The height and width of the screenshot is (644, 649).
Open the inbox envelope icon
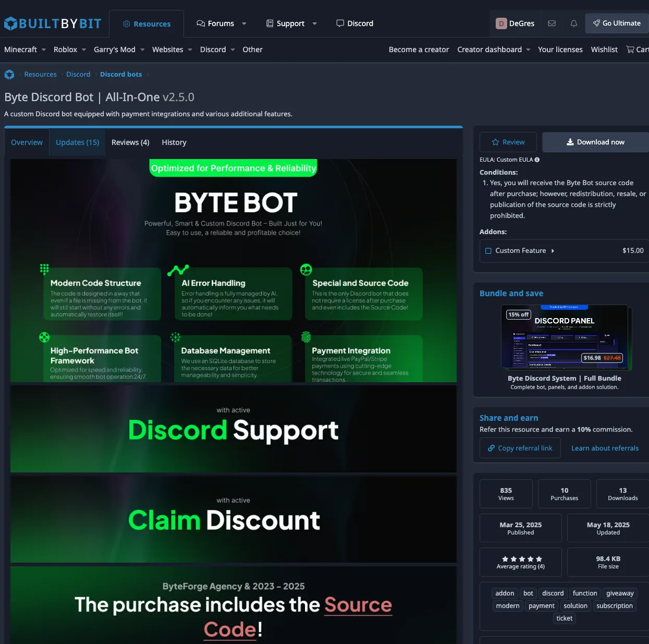552,23
